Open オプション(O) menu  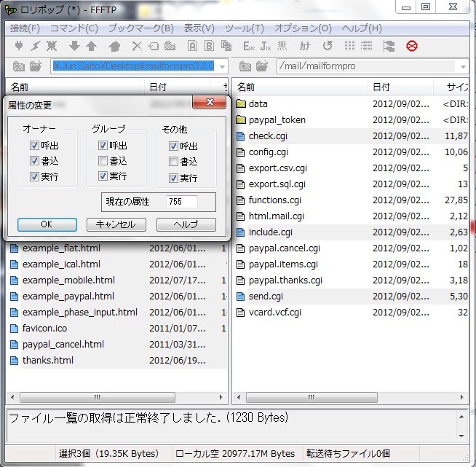point(303,28)
